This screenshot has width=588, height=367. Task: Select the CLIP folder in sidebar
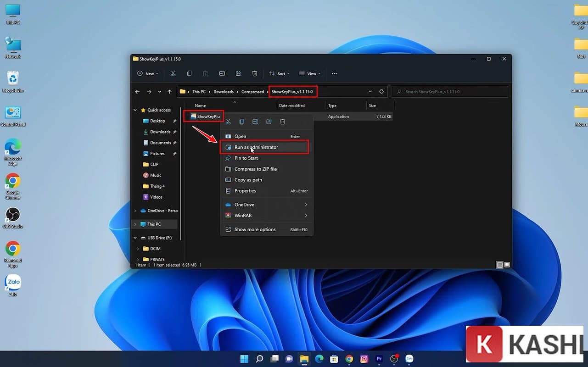tap(154, 164)
